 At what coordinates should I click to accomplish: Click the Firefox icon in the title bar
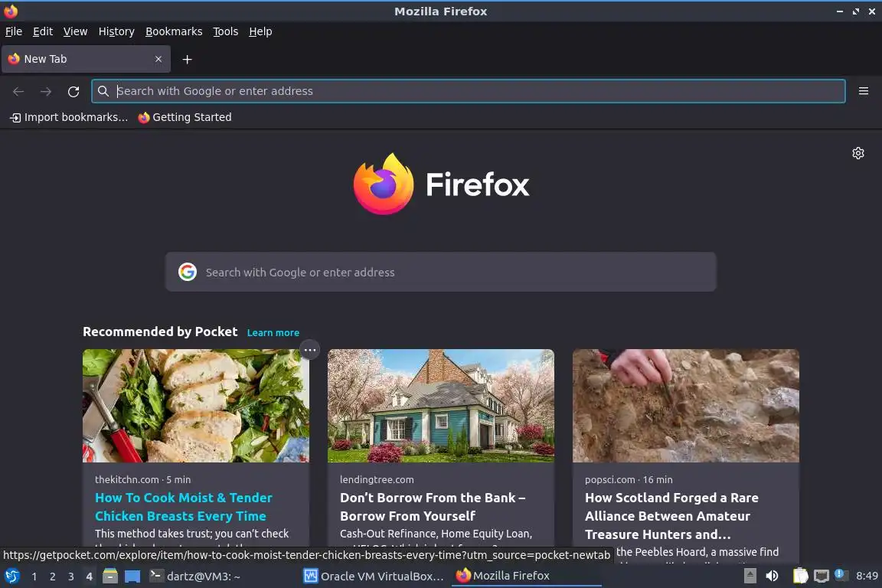[11, 11]
